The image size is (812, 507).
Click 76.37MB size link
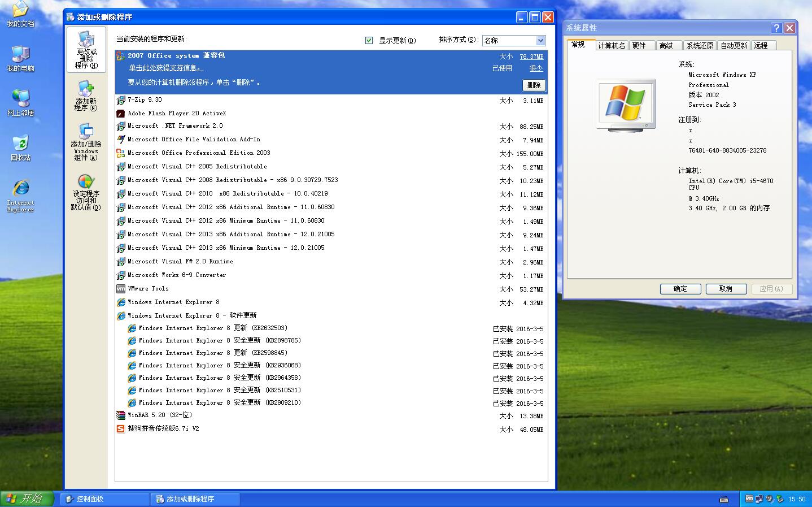(531, 57)
